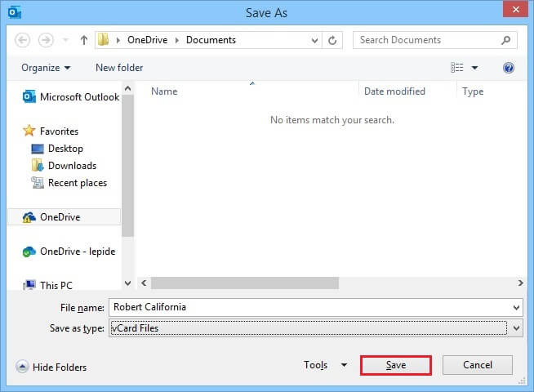
Task: Click the Up one level arrow
Action: [x=83, y=40]
